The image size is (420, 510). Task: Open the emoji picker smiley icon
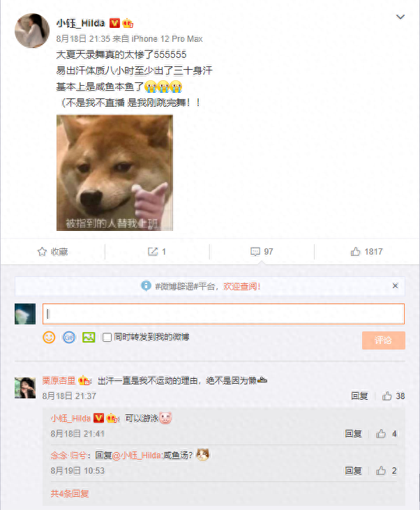click(49, 337)
